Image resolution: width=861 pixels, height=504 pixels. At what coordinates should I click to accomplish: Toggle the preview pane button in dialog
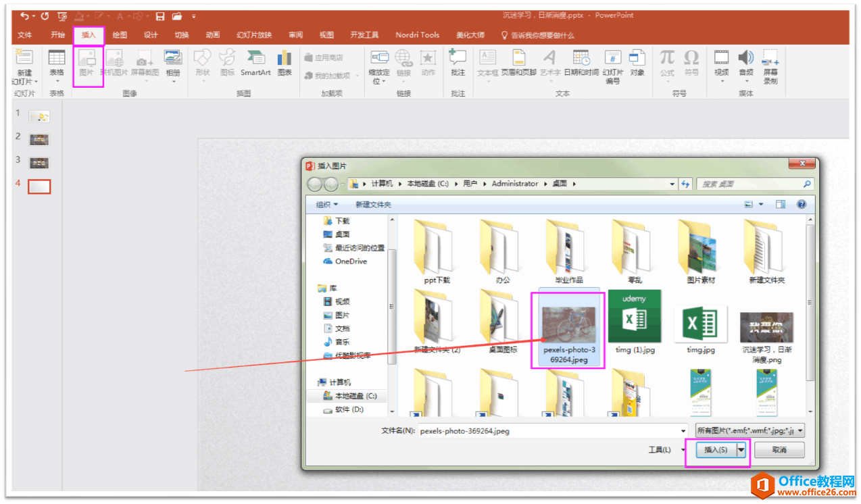click(x=781, y=204)
